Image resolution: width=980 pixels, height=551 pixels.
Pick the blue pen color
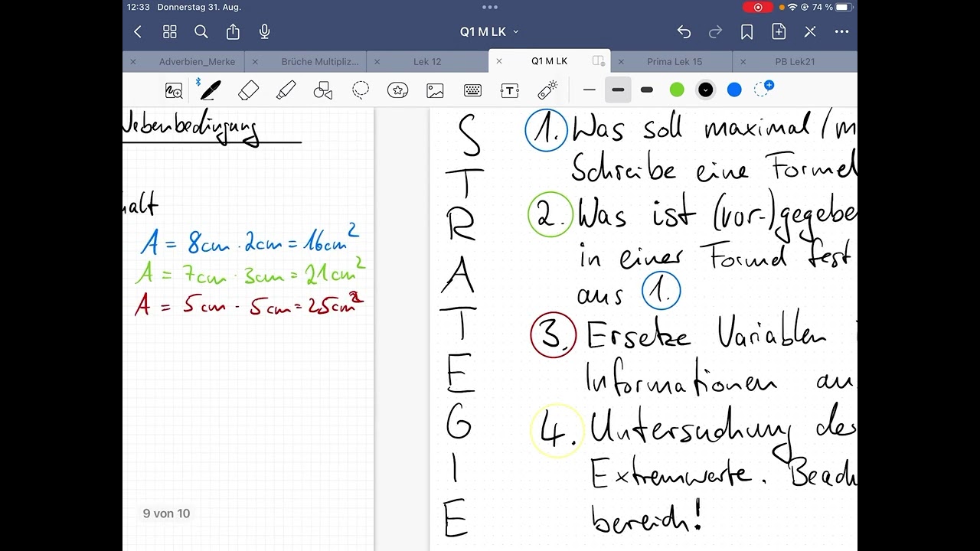734,90
